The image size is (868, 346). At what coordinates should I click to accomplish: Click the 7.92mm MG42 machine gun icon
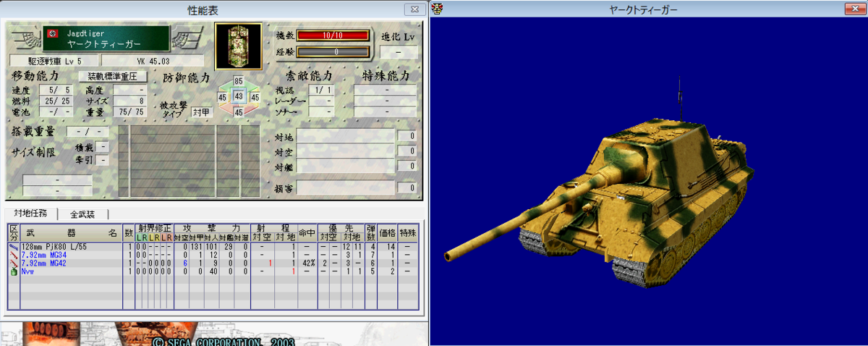coord(14,263)
